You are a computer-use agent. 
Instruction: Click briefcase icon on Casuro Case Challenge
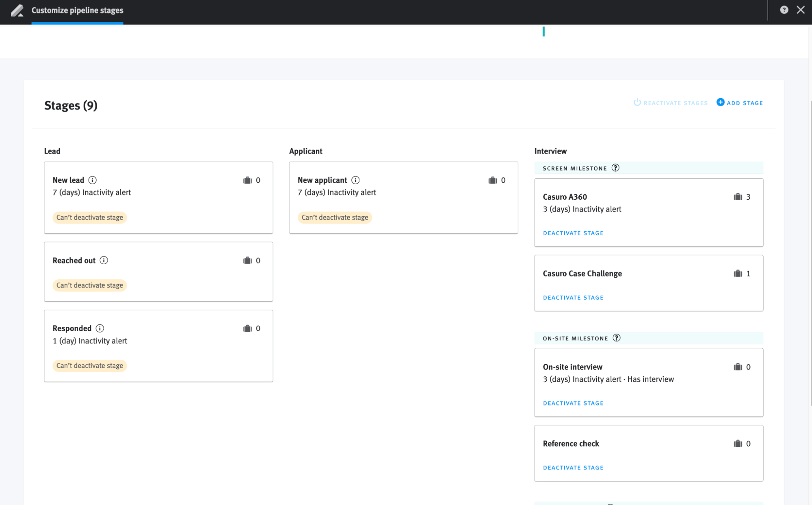(x=738, y=274)
